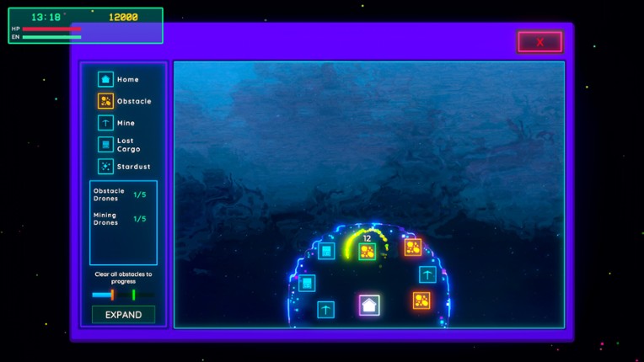Screen dimensions: 644x362
Task: Select mine marker left of home base
Action: tap(325, 310)
